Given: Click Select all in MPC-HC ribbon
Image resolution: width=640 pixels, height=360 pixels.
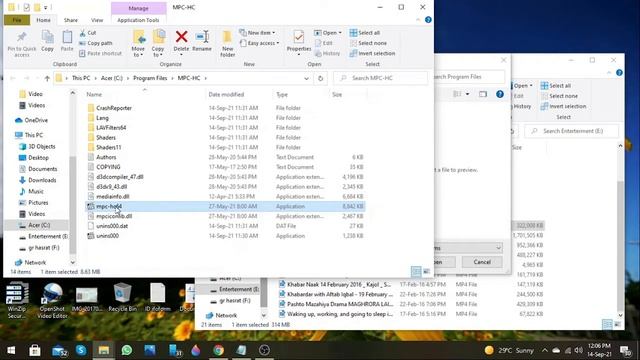Looking at the screenshot, I should coord(365,33).
